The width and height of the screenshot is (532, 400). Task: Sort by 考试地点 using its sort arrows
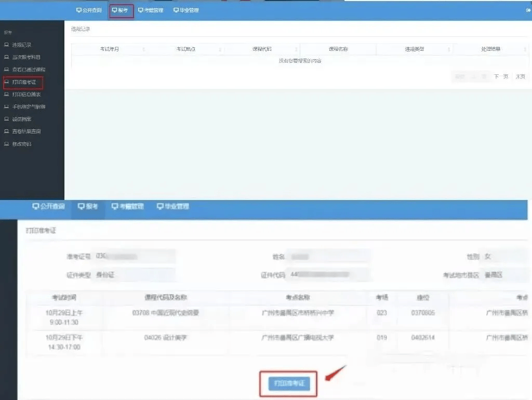click(x=220, y=49)
